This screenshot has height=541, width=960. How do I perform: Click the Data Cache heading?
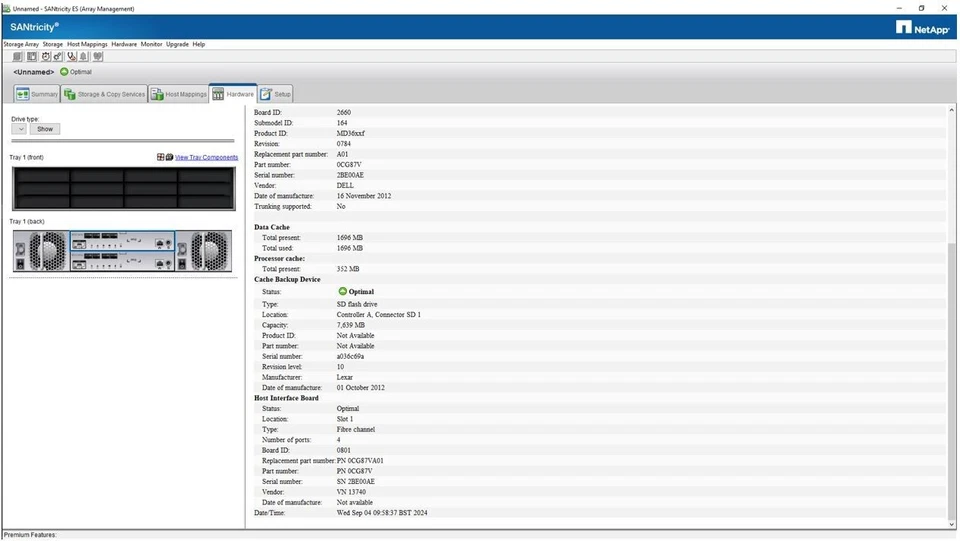coord(272,227)
